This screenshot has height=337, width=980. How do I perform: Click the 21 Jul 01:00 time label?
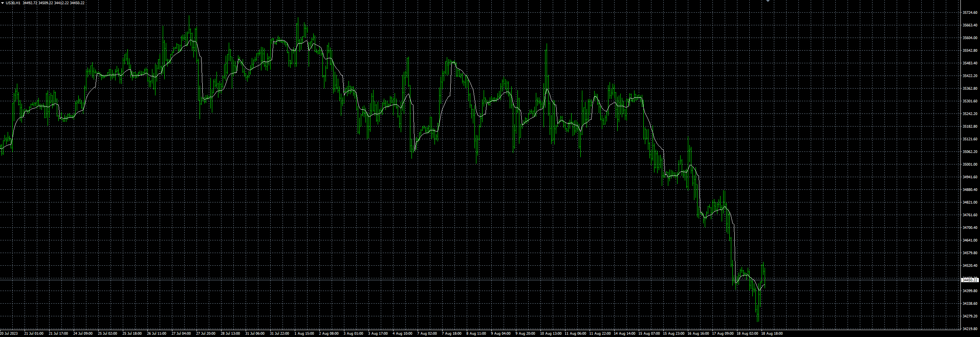[x=34, y=334]
